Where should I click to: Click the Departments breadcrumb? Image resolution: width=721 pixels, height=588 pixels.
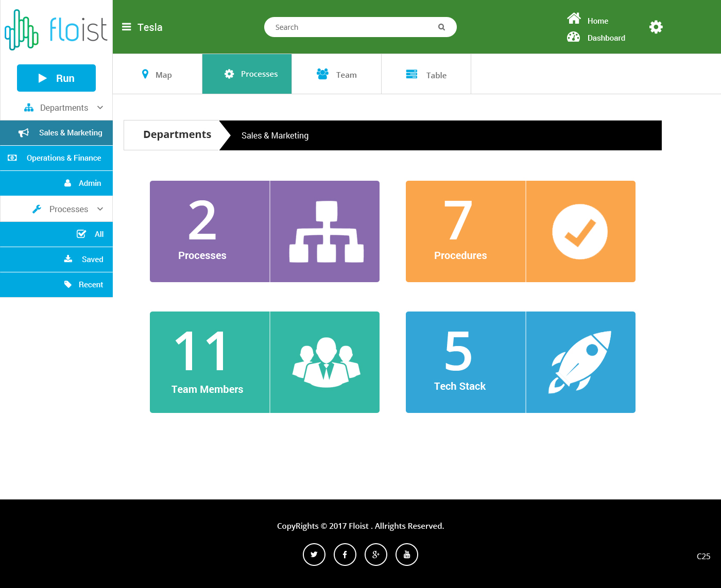coord(177,135)
